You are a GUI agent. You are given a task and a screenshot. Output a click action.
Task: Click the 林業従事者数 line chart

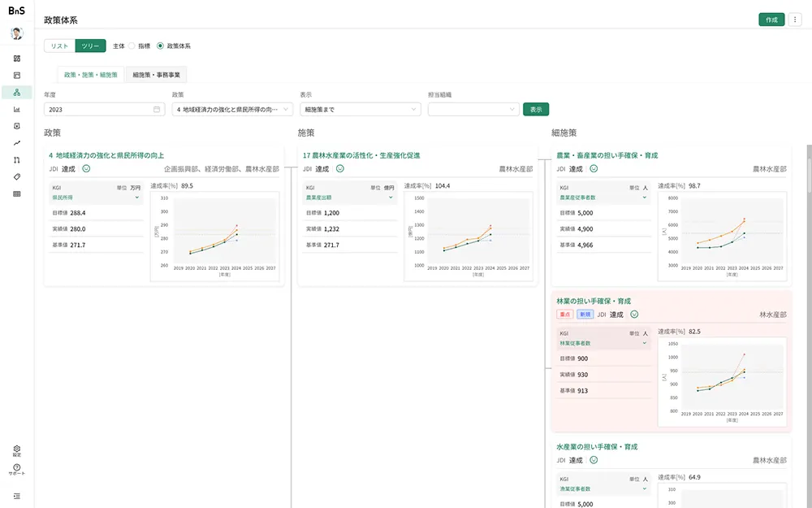point(723,382)
